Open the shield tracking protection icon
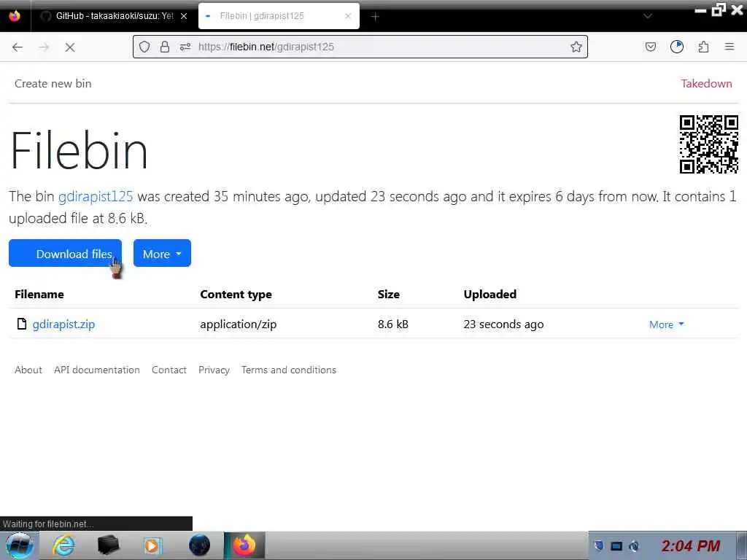 [x=144, y=47]
